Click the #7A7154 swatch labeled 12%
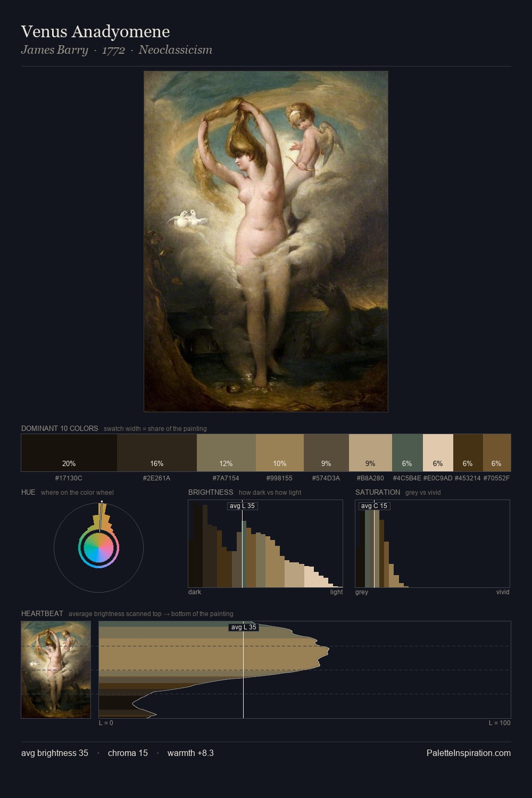The width and height of the screenshot is (532, 798). click(226, 453)
